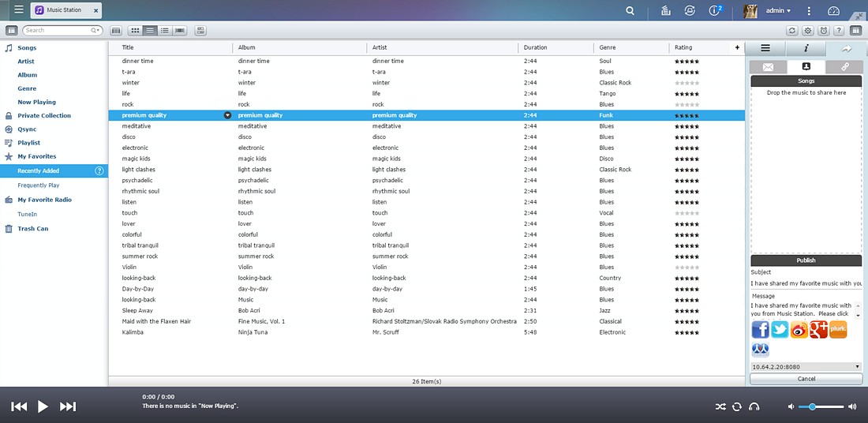
Task: Open the column browser view icon
Action: (x=116, y=31)
